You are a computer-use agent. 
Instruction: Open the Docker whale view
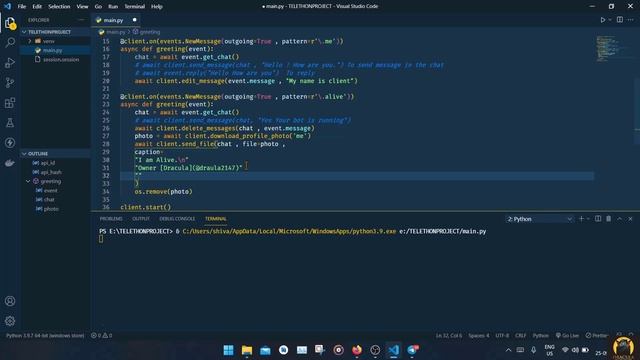click(x=10, y=163)
